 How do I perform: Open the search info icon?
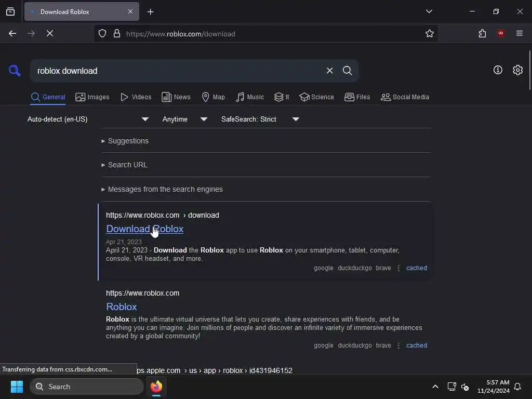498,70
